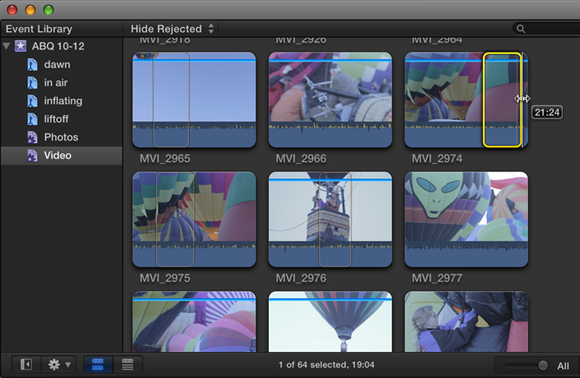Select the ABQ 10-12 event name
580x378 pixels.
tap(58, 46)
